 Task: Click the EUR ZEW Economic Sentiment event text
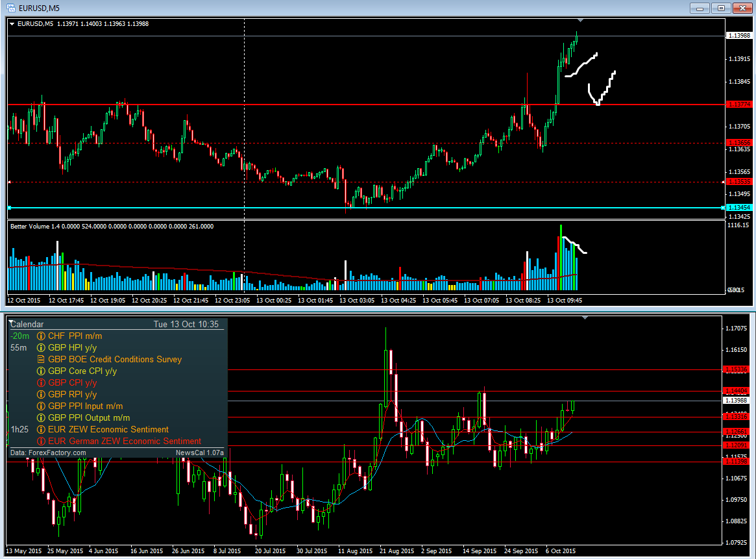tap(108, 430)
